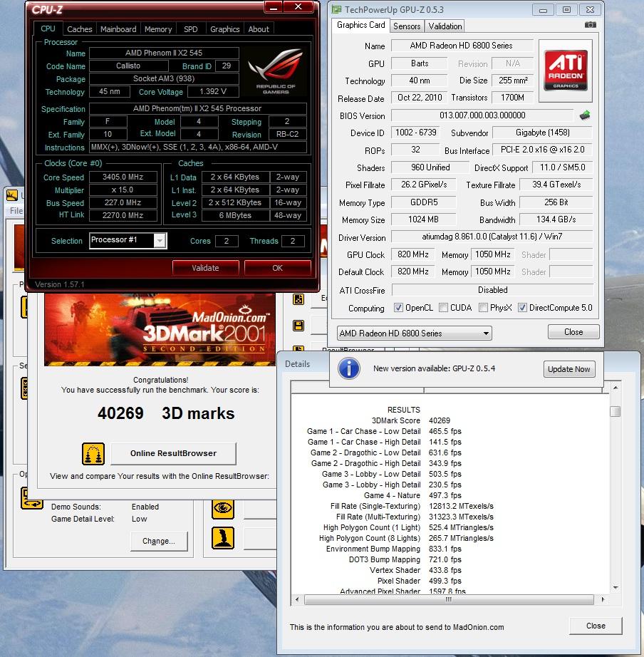
Task: Click the horizontal scrollbar in Details results list
Action: tap(449, 599)
